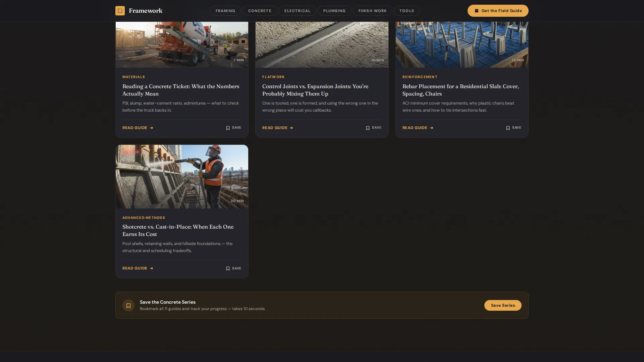Click the 7 MIN read time badge

tap(238, 60)
